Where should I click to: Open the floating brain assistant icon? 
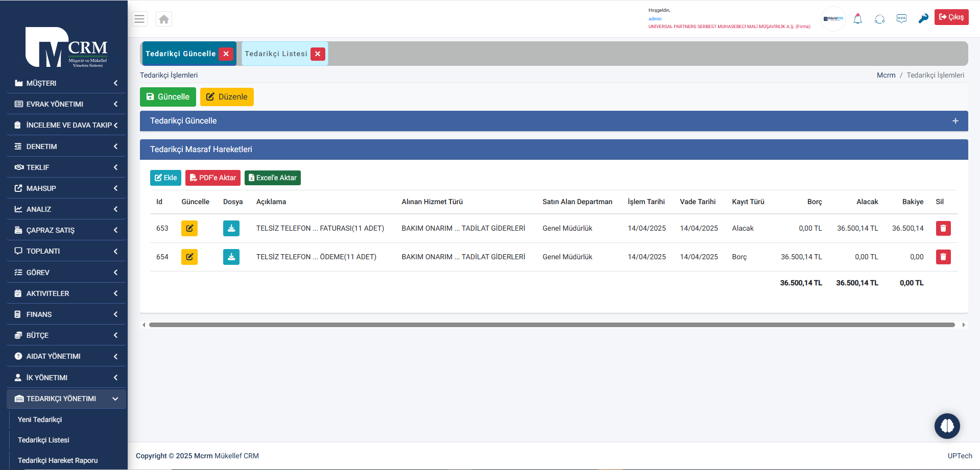pyautogui.click(x=947, y=426)
